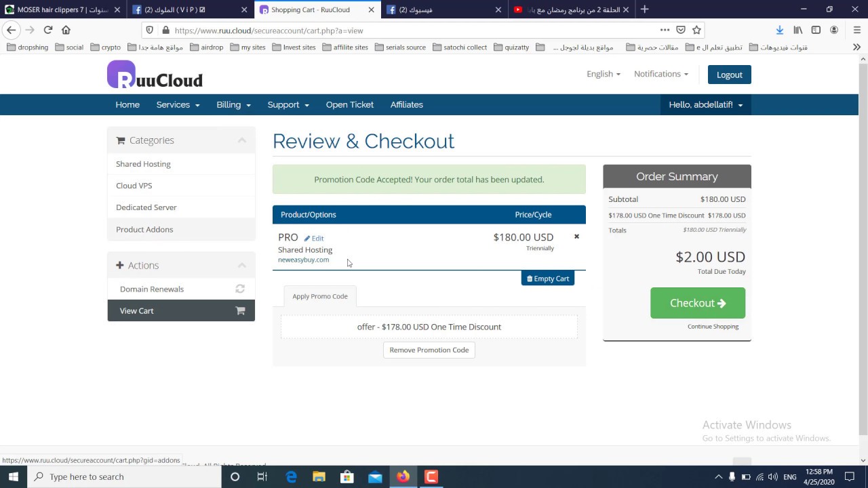The height and width of the screenshot is (488, 868).
Task: Click the green Checkout button
Action: [698, 303]
